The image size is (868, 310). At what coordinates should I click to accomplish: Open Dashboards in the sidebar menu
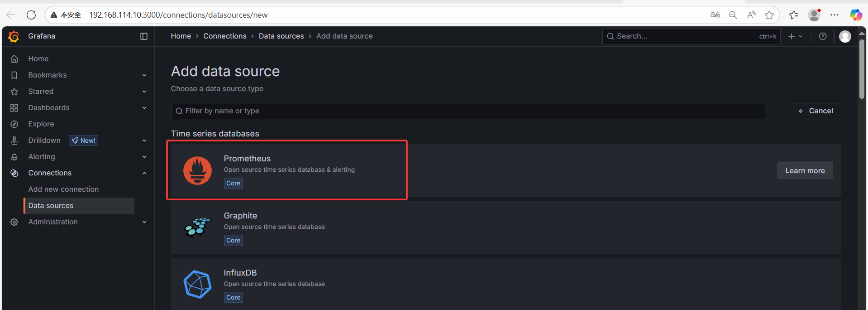coord(49,108)
